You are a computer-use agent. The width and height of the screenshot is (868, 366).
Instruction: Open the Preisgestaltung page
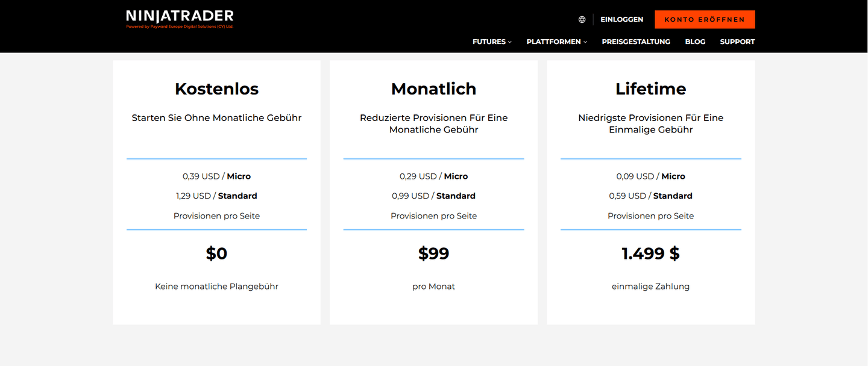click(x=636, y=42)
